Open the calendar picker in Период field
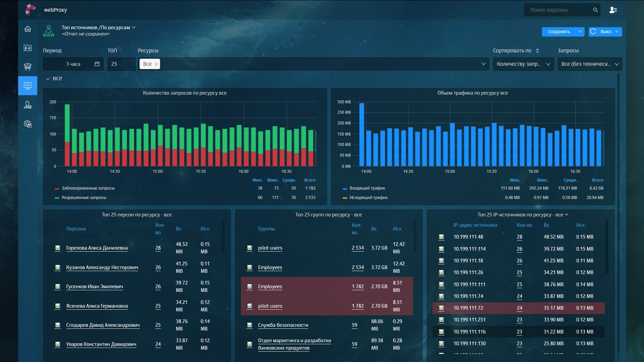 (97, 64)
